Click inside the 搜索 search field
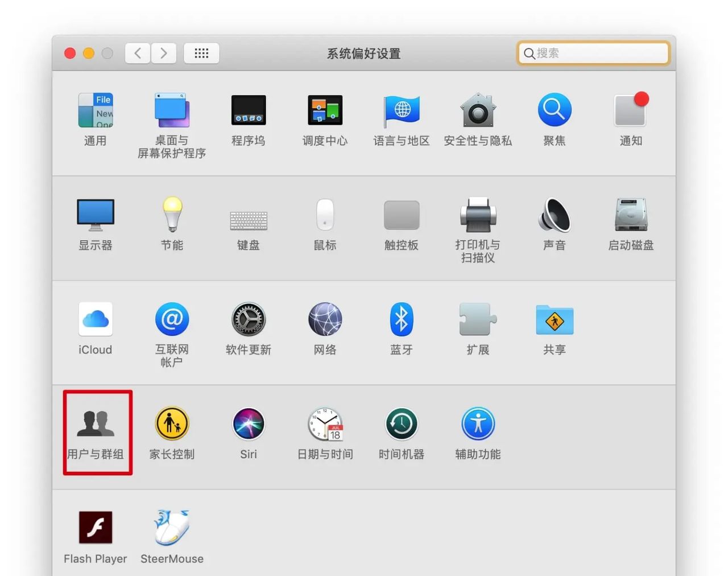Viewport: 728px width, 576px height. 593,53
